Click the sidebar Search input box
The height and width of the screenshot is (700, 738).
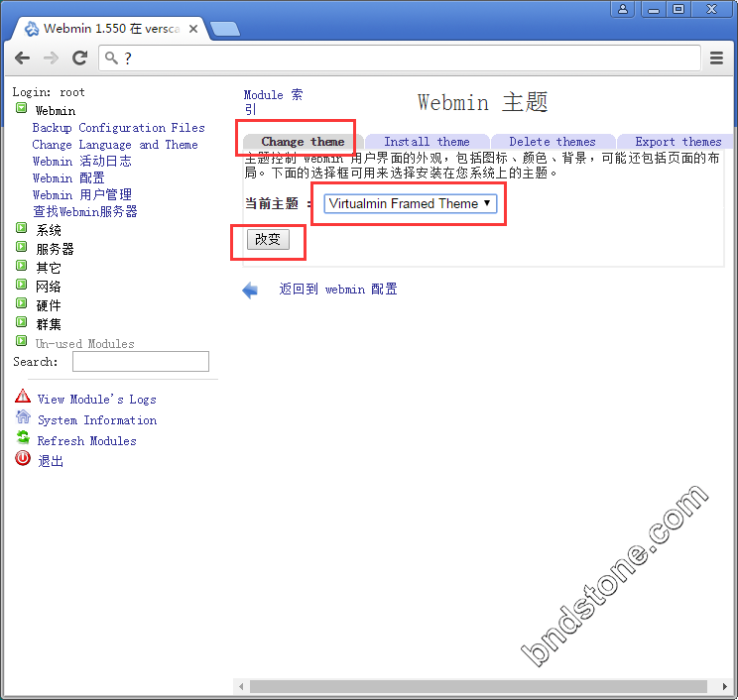[141, 361]
